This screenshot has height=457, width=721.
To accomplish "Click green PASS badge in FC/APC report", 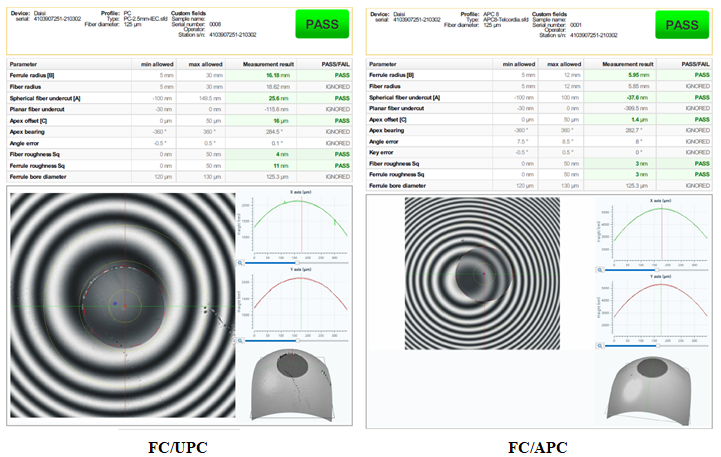I will (x=682, y=24).
